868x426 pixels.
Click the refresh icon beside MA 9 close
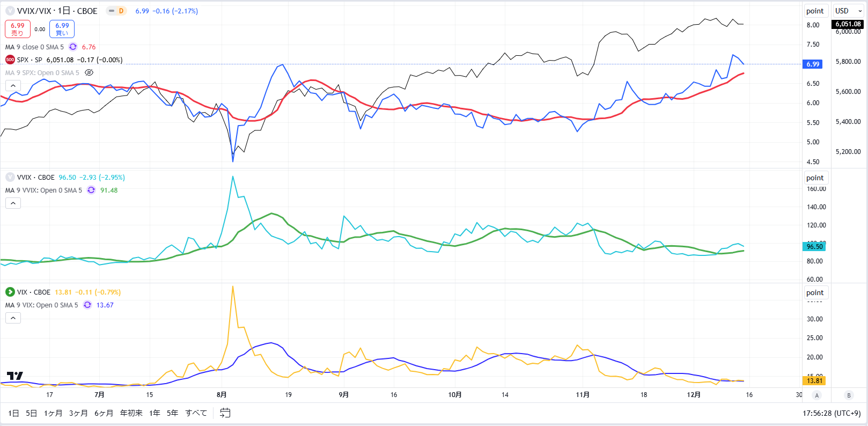pyautogui.click(x=73, y=47)
